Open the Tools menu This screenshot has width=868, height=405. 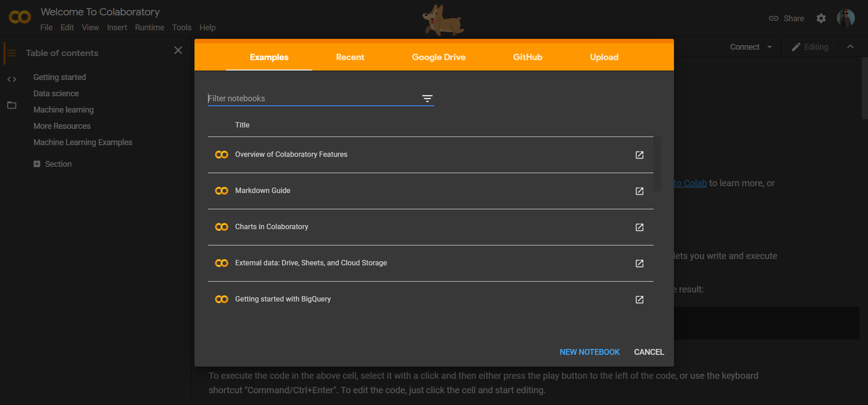181,28
